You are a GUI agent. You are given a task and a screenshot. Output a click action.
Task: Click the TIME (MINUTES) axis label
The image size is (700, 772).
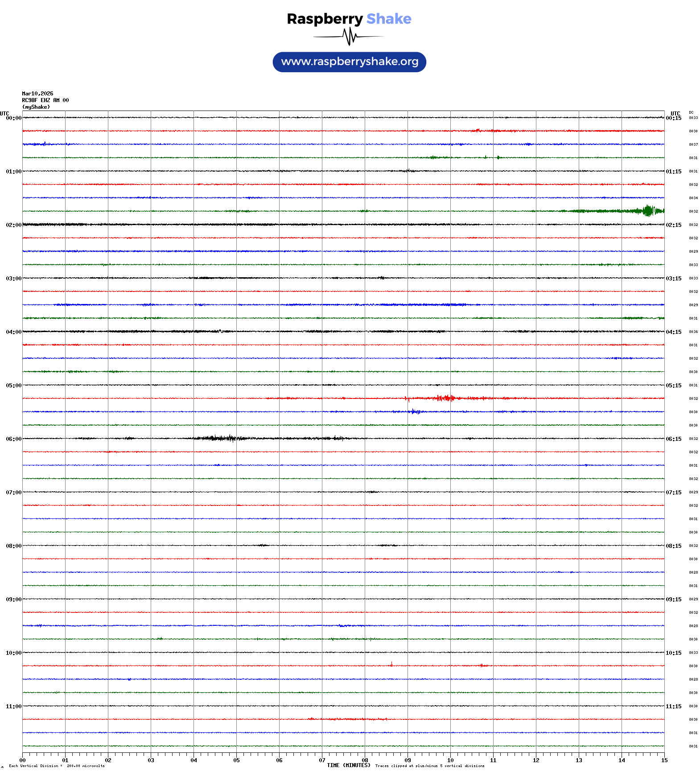click(348, 765)
